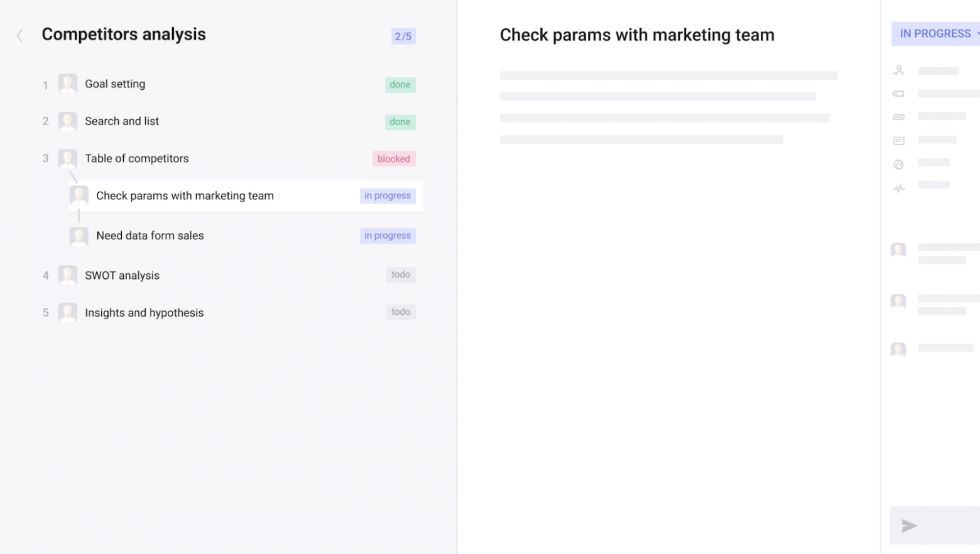
Task: Select the Search and list task
Action: 122,121
